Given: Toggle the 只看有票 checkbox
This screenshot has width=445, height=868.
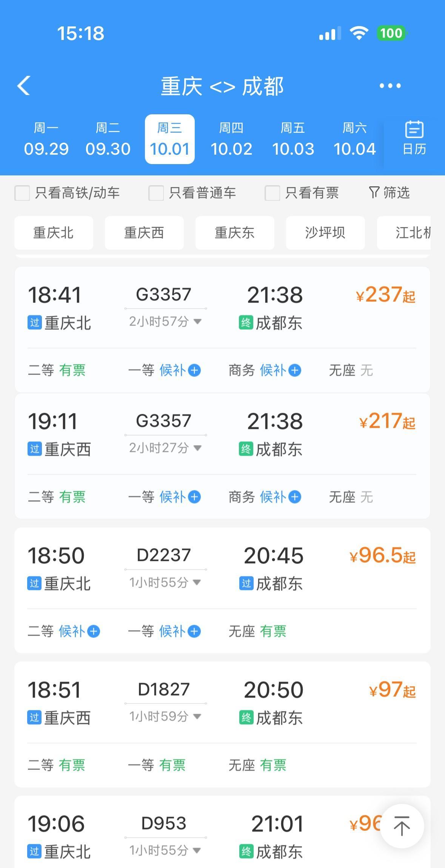Looking at the screenshot, I should click(x=272, y=193).
